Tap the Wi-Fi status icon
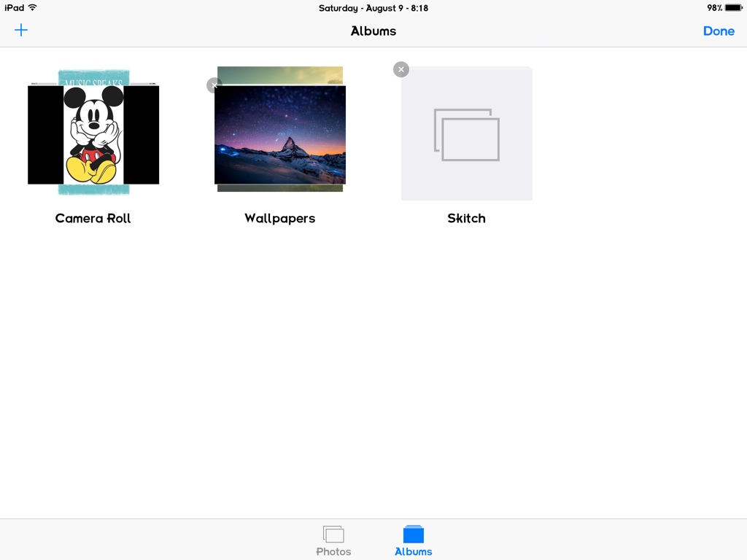The width and height of the screenshot is (747, 560). coord(32,7)
